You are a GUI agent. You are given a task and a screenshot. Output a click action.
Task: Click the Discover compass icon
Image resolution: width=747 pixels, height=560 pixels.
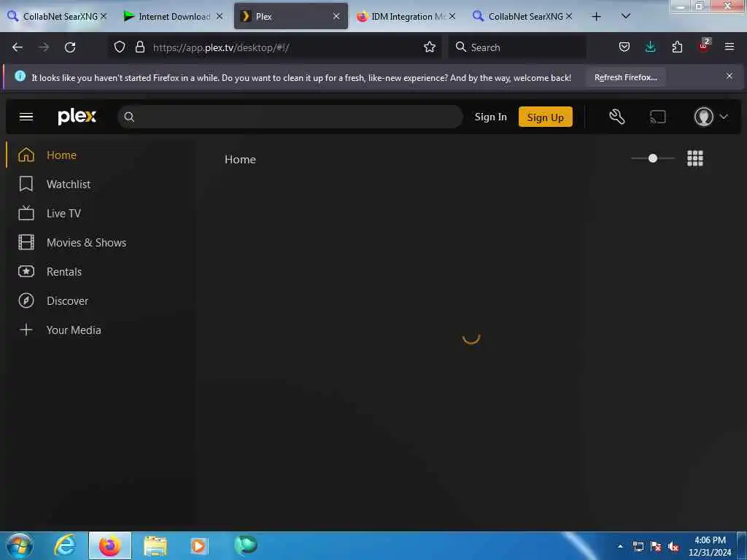point(26,300)
